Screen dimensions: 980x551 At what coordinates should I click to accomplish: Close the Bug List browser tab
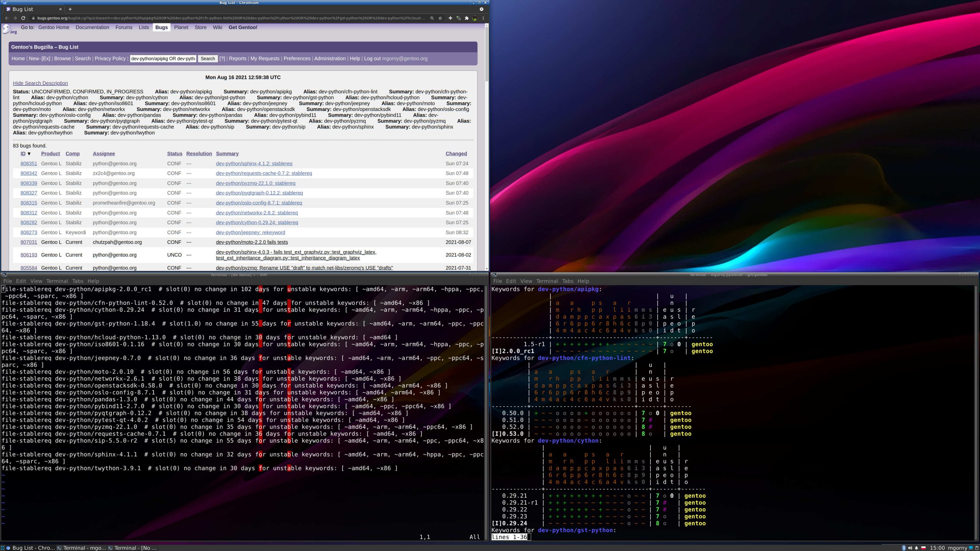pos(60,9)
